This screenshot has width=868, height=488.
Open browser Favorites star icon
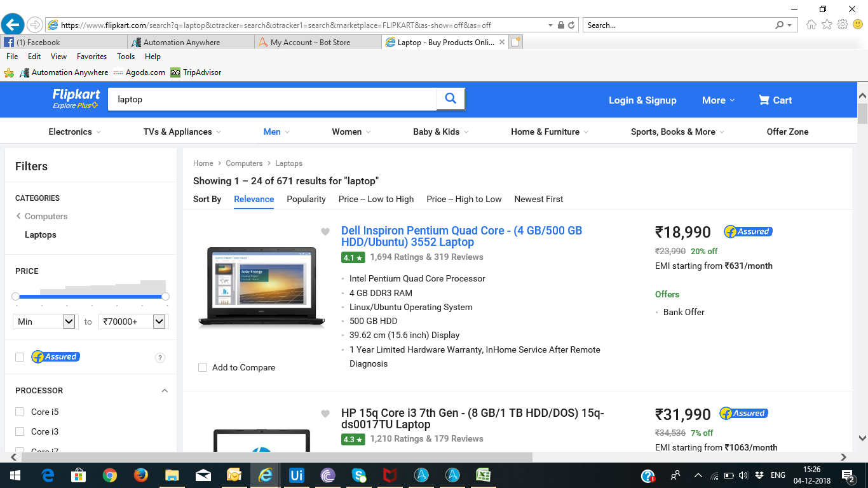[x=827, y=25]
